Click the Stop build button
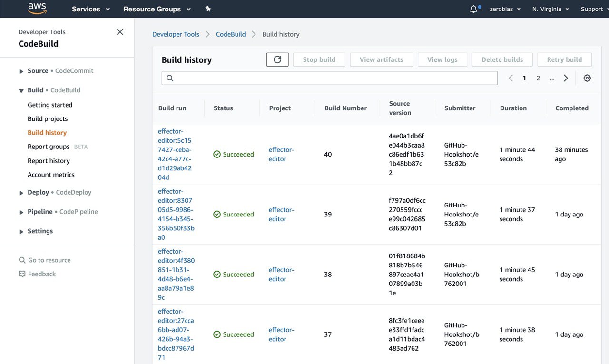The height and width of the screenshot is (364, 609). (x=319, y=59)
